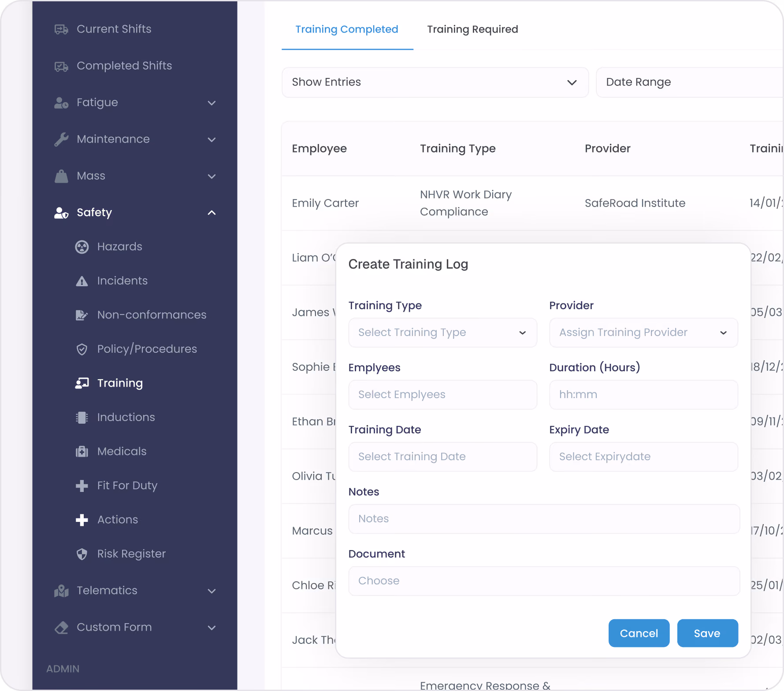
Task: Open the Select Training Type dropdown
Action: (x=443, y=333)
